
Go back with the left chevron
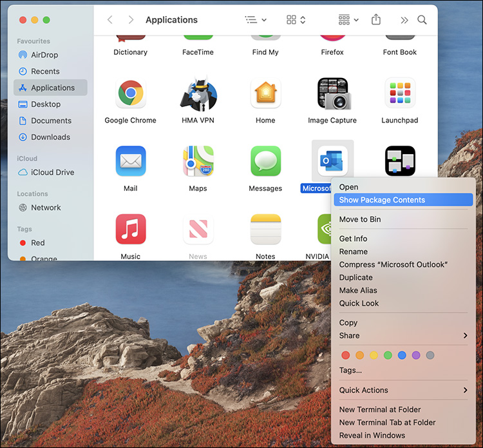click(110, 20)
